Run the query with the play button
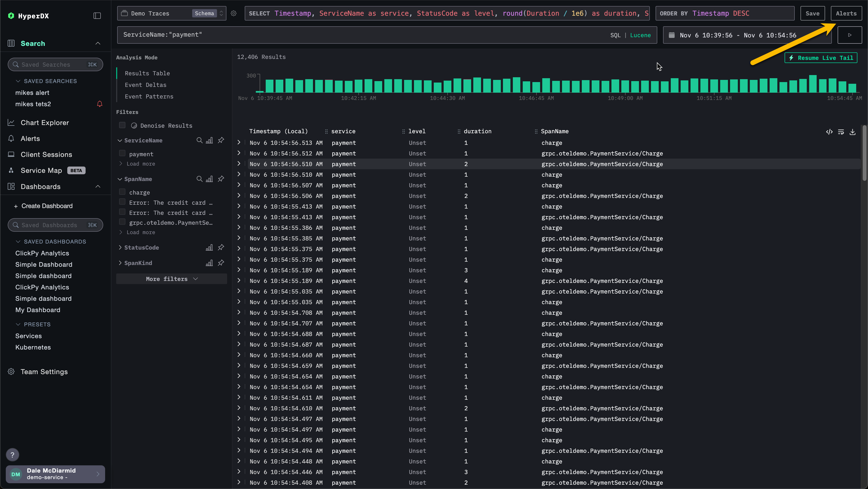 pos(850,35)
